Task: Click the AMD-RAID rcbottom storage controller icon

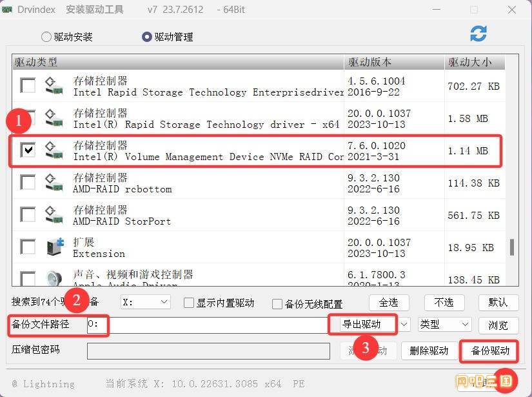Action: pos(54,183)
